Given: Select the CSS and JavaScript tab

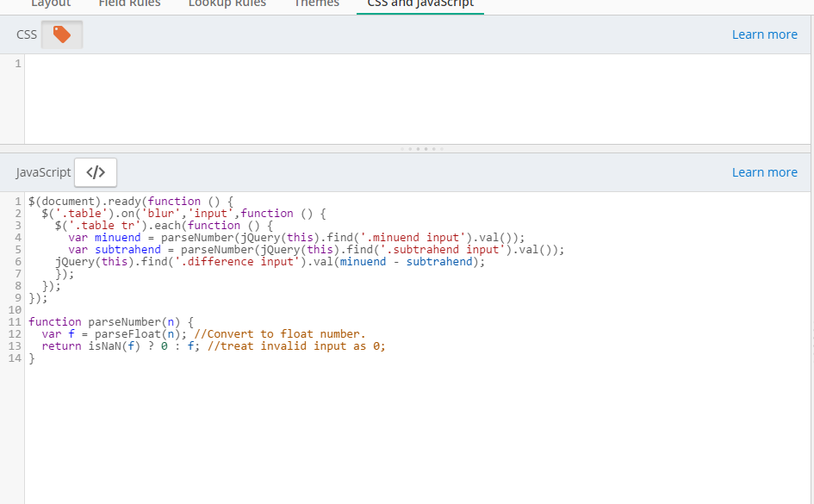Looking at the screenshot, I should click(x=420, y=4).
